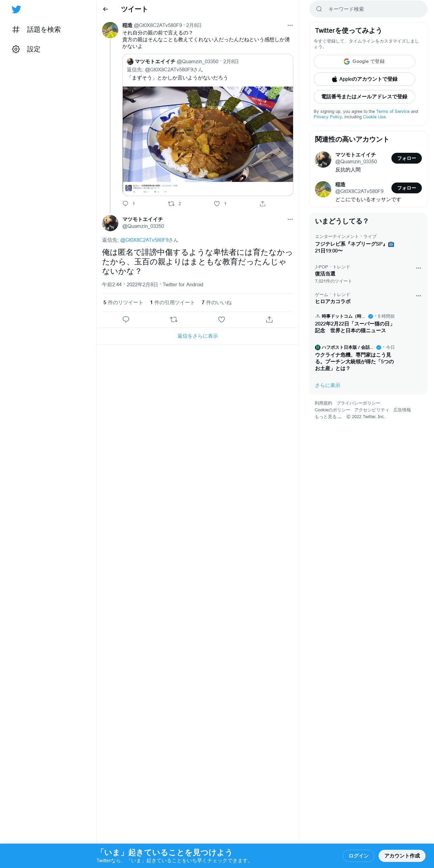Open the curry rice photo
This screenshot has width=434, height=868.
click(208, 134)
